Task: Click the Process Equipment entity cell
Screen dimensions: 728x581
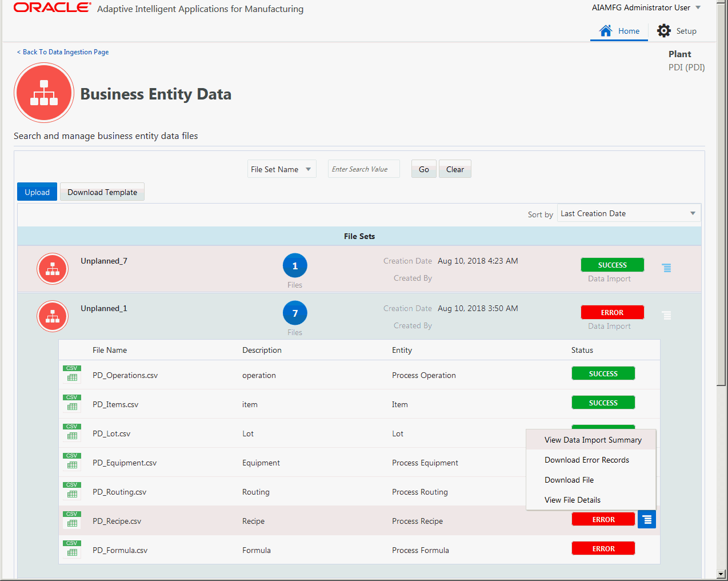Action: [425, 463]
